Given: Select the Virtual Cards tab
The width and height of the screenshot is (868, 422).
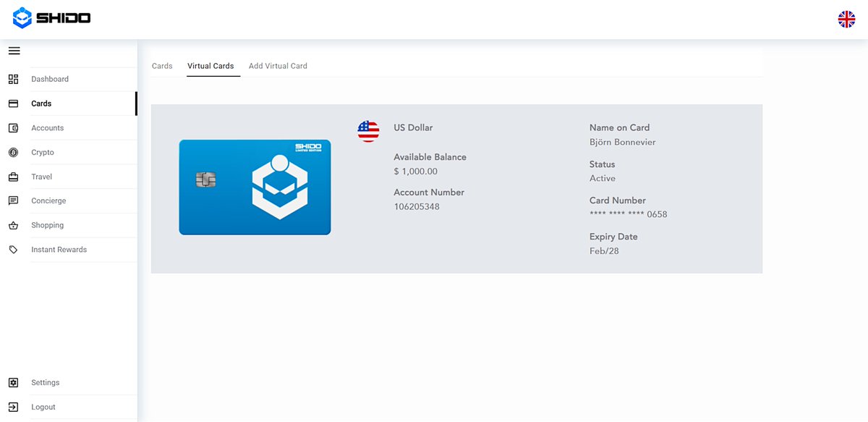Looking at the screenshot, I should [210, 66].
